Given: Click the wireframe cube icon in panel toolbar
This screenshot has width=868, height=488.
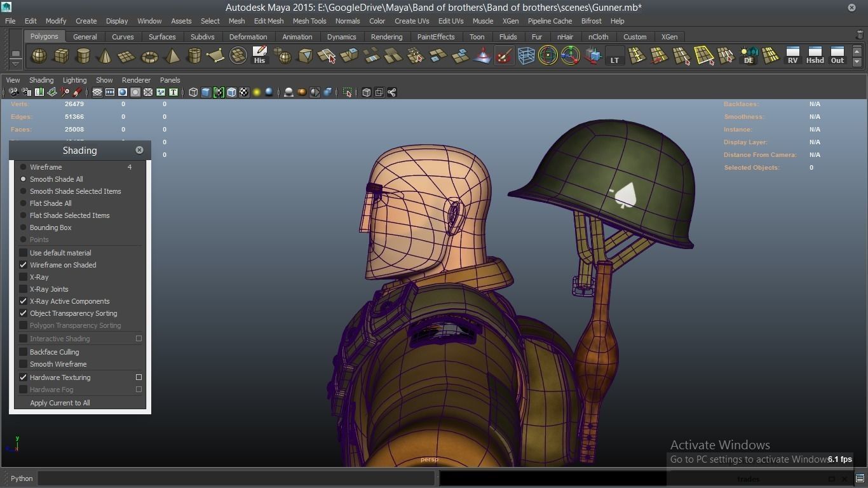Looking at the screenshot, I should pos(193,93).
